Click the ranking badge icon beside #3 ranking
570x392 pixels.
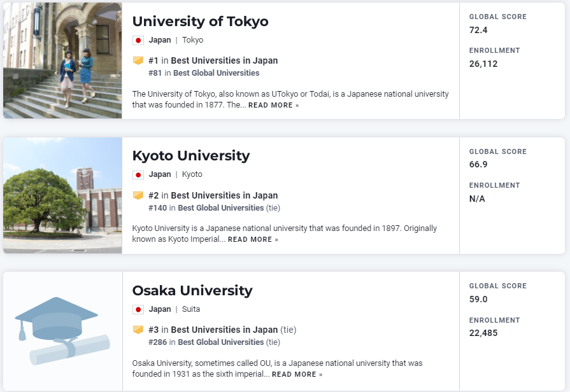(138, 330)
